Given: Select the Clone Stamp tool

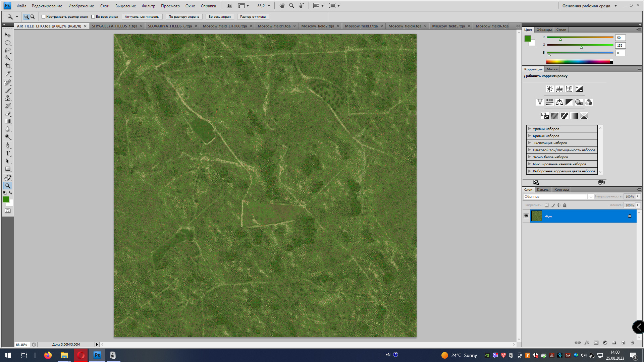Looking at the screenshot, I should pyautogui.click(x=8, y=98).
